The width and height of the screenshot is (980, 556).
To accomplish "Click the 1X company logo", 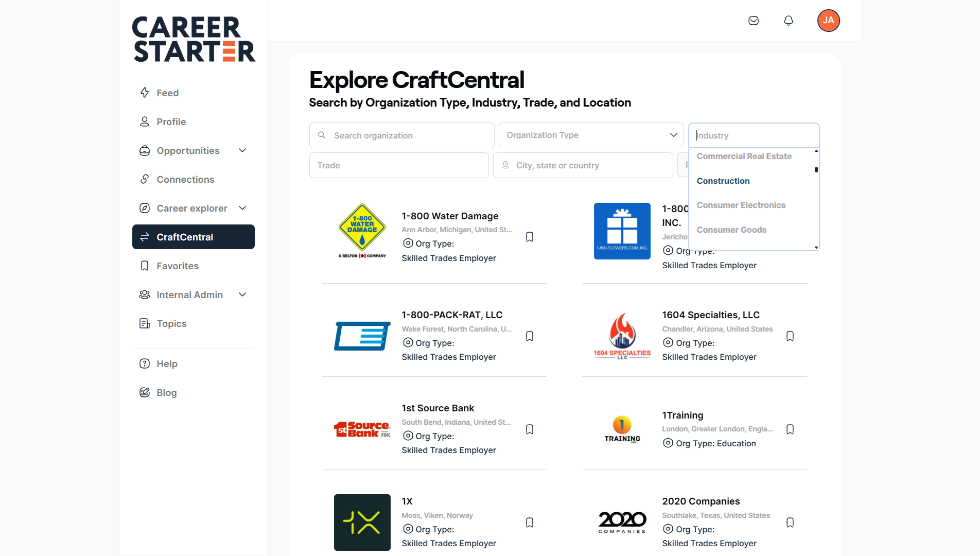I will click(362, 523).
